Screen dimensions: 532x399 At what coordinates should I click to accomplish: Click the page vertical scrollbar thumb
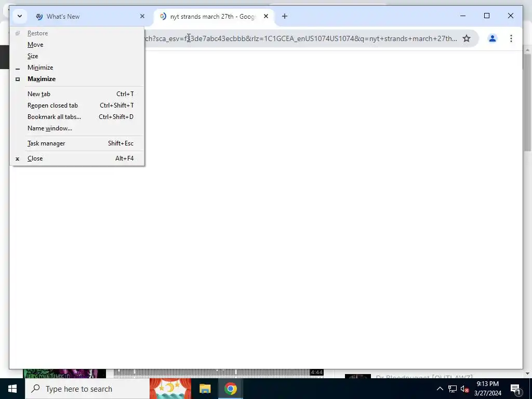527,102
